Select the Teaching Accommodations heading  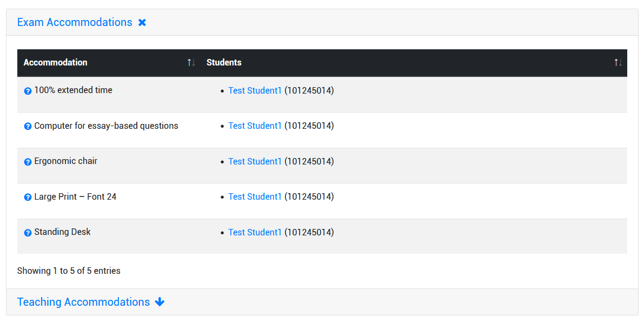click(83, 302)
